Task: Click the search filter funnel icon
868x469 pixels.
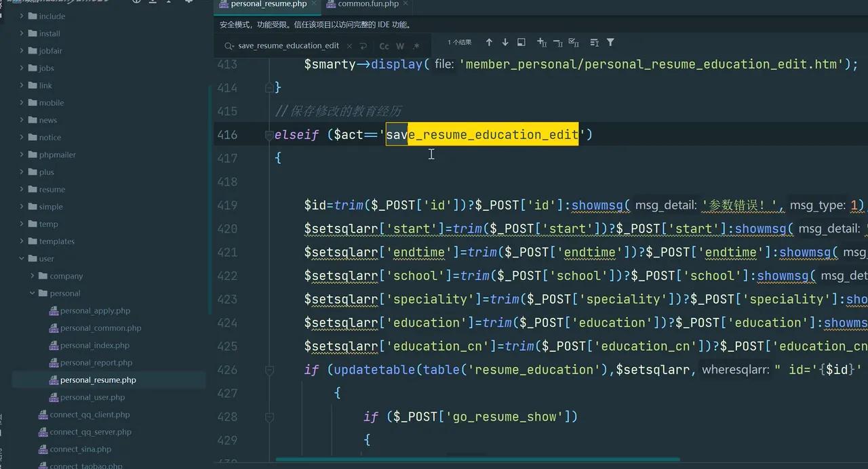Action: [610, 43]
